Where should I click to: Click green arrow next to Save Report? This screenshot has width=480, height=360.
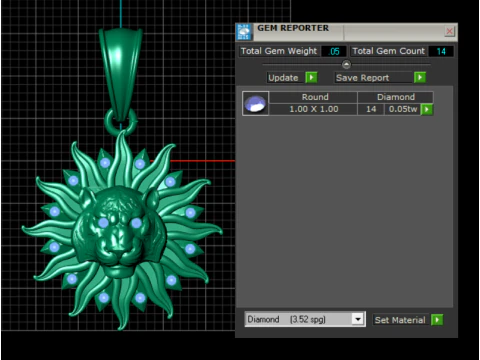tap(420, 78)
